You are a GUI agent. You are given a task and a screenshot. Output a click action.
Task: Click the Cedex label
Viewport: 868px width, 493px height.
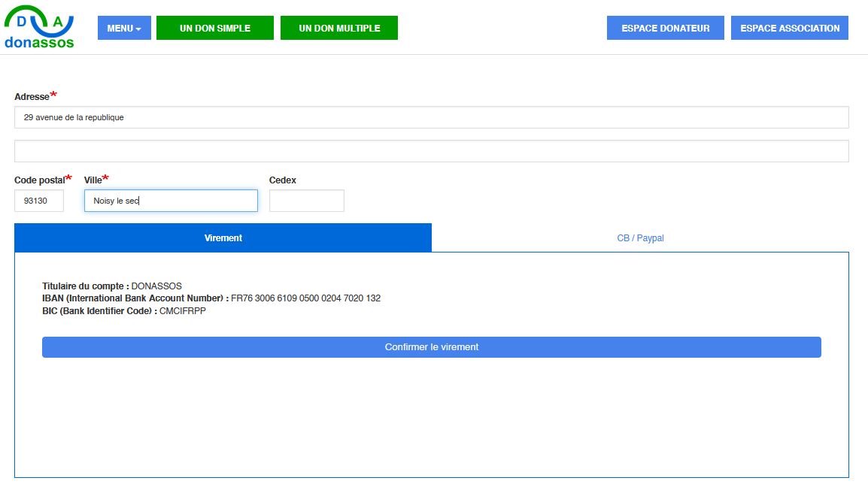tap(282, 180)
